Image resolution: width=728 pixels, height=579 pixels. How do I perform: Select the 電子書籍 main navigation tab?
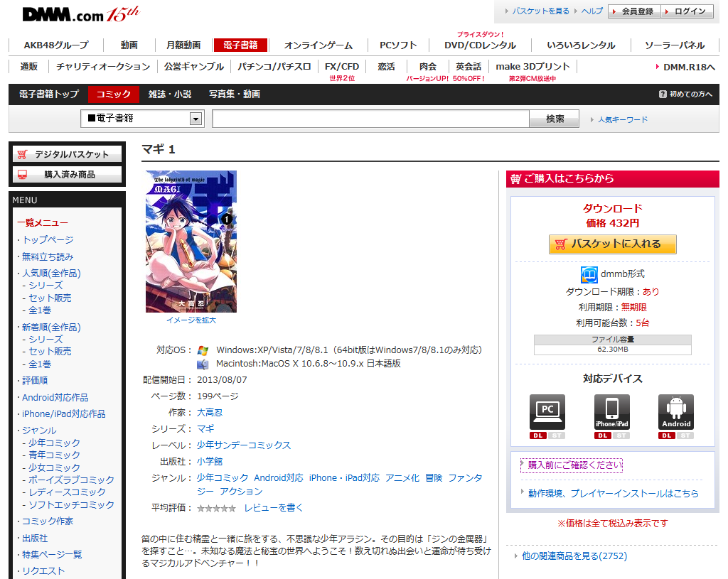coord(240,45)
